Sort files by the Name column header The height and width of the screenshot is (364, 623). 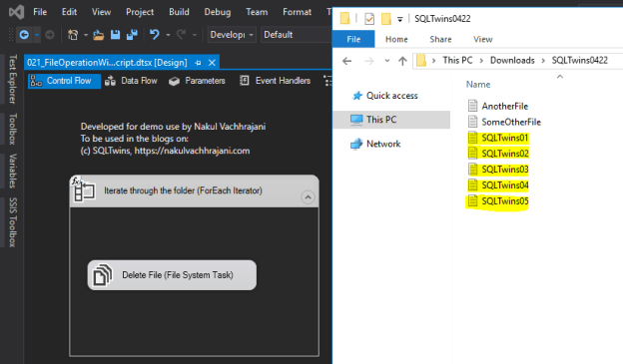pos(478,84)
